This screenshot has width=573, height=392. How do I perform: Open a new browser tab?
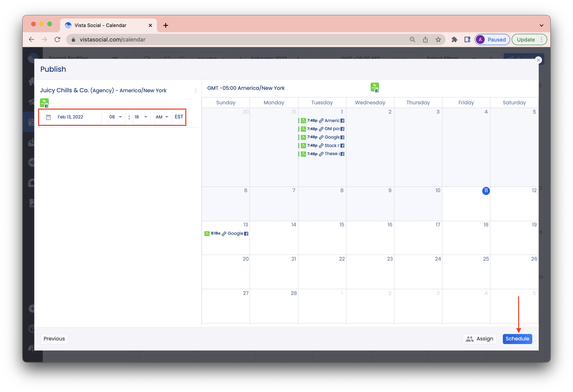click(x=166, y=25)
